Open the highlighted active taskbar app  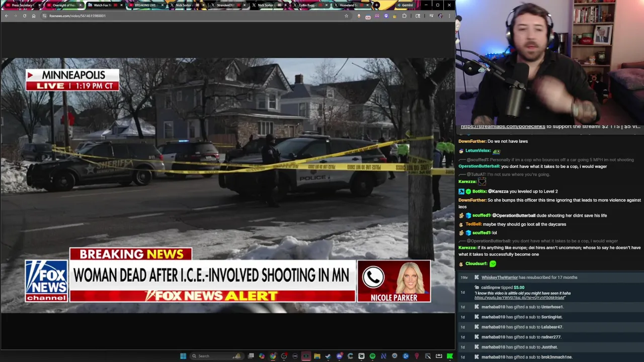306,356
